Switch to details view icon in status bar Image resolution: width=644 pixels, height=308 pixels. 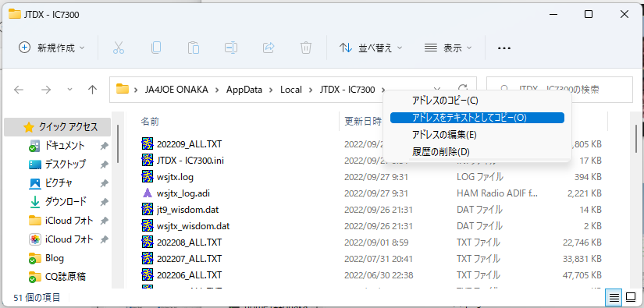click(614, 297)
